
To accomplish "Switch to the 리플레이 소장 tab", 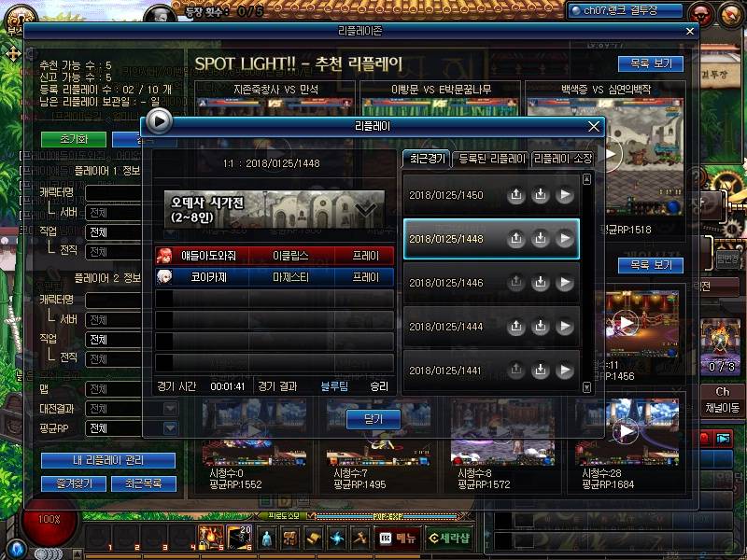I will coord(562,159).
